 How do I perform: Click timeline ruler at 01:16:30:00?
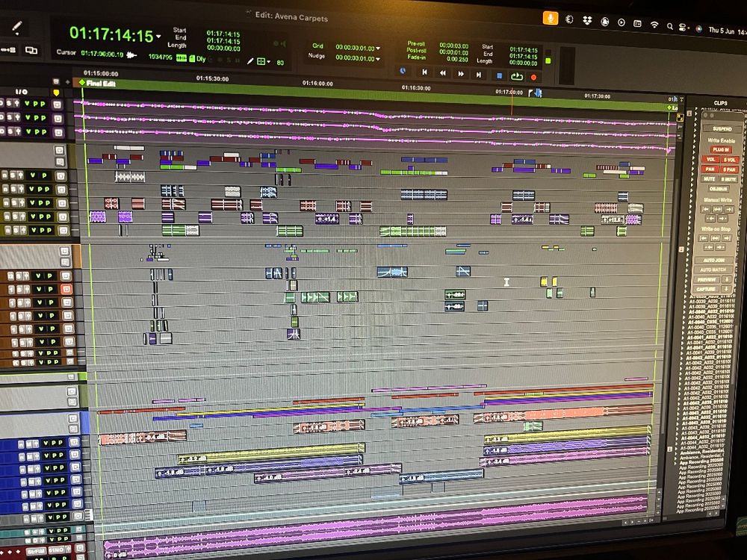(x=416, y=87)
